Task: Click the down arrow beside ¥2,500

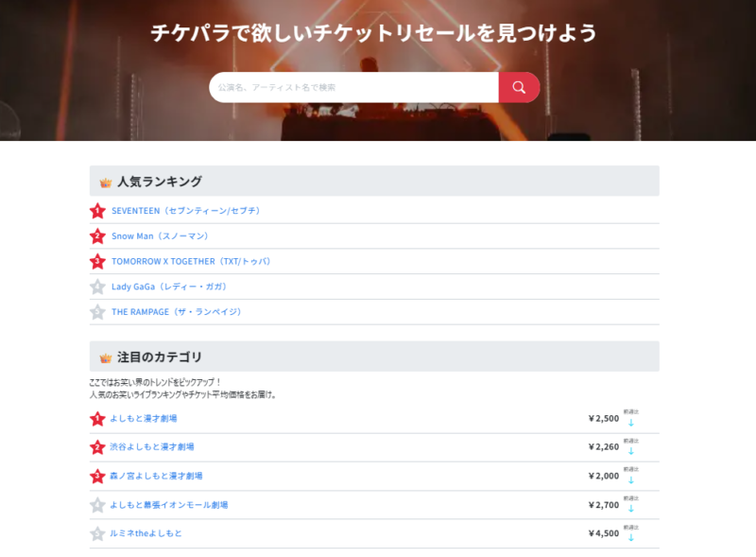Action: pyautogui.click(x=631, y=422)
